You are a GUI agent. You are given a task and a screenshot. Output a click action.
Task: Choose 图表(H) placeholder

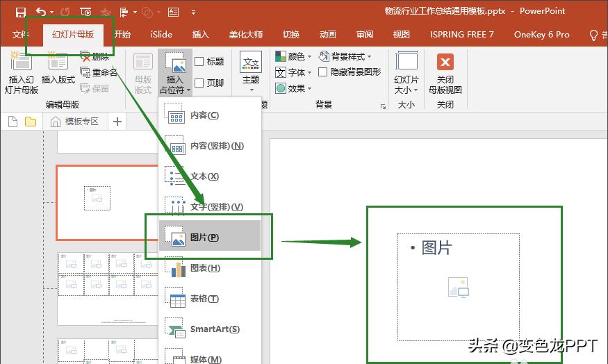[210, 268]
